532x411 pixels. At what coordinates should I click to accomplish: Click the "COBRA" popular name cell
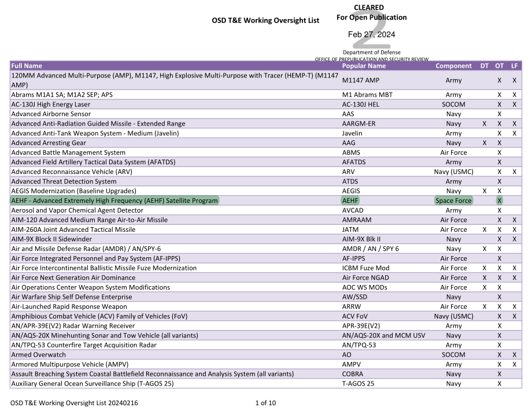click(x=353, y=374)
